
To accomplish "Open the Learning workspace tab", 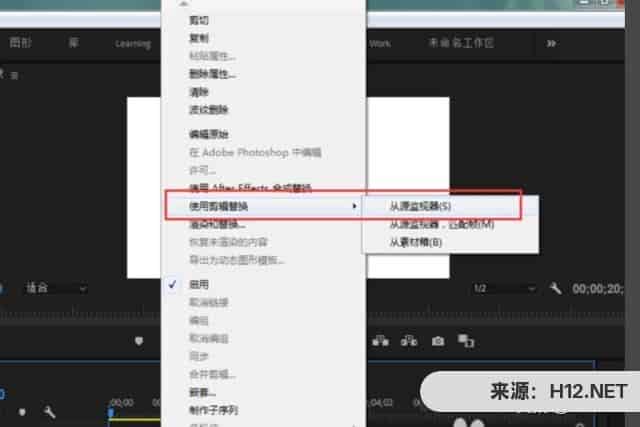I will [133, 43].
